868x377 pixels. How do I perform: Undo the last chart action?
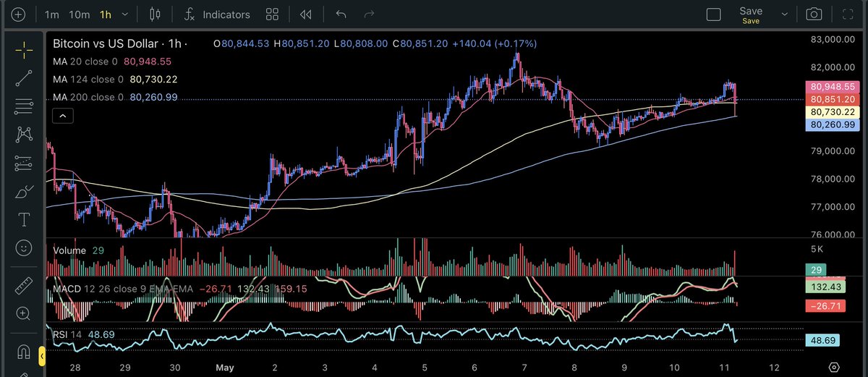click(341, 14)
